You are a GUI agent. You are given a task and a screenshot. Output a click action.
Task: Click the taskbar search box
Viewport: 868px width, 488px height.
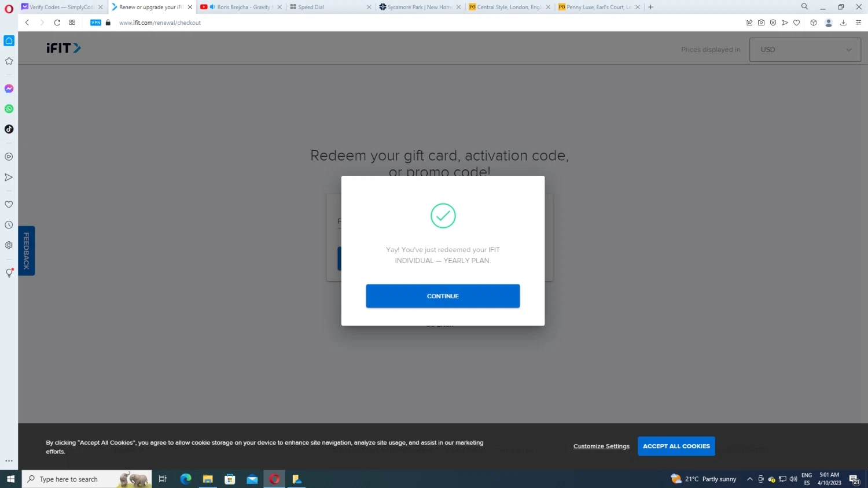(x=87, y=479)
